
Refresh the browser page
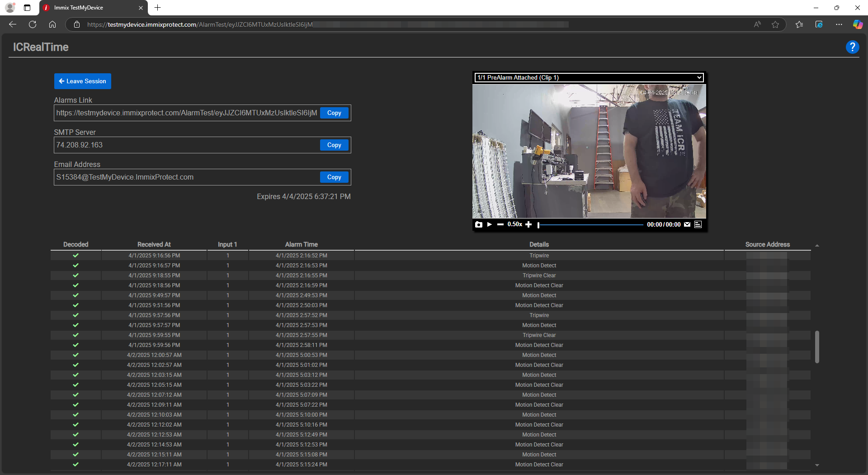33,24
